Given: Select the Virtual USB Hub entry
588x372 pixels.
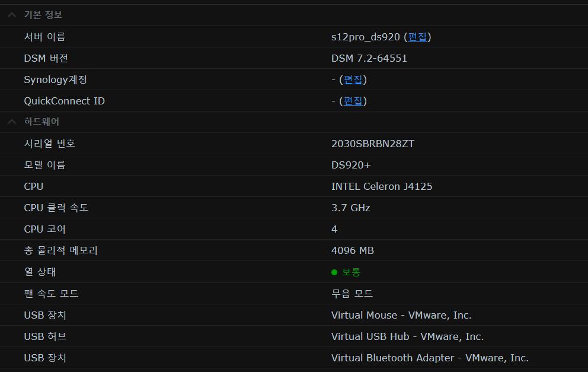Looking at the screenshot, I should (407, 336).
